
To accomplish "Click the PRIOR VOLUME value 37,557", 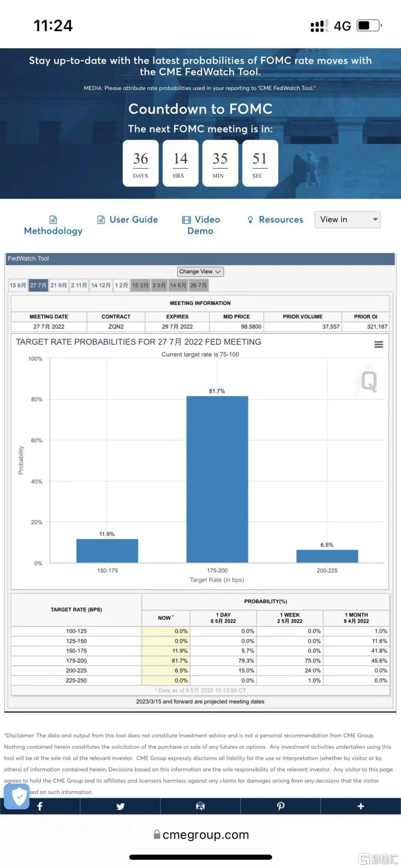I will (331, 326).
